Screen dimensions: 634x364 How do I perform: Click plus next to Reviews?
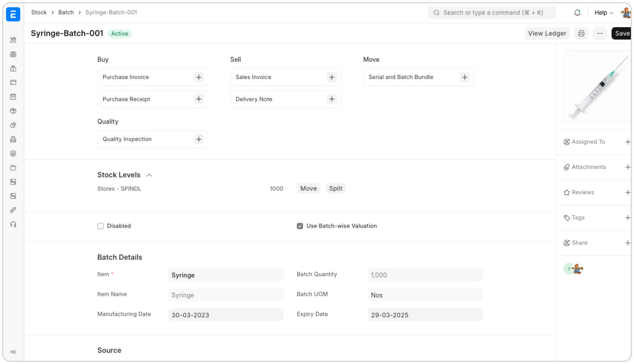click(x=627, y=193)
